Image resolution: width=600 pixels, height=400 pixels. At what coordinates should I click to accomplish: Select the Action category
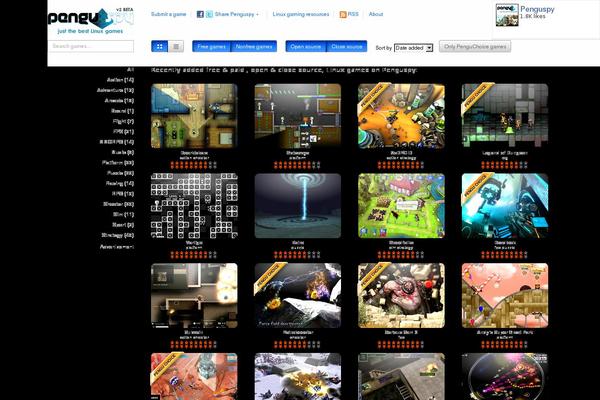(120, 80)
